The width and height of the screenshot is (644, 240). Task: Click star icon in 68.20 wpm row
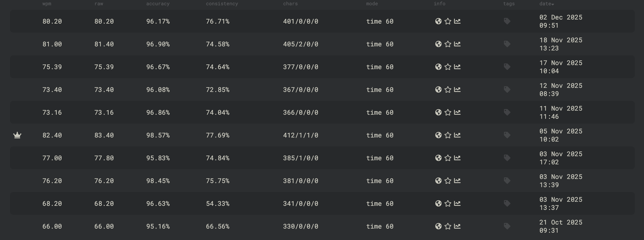448,204
